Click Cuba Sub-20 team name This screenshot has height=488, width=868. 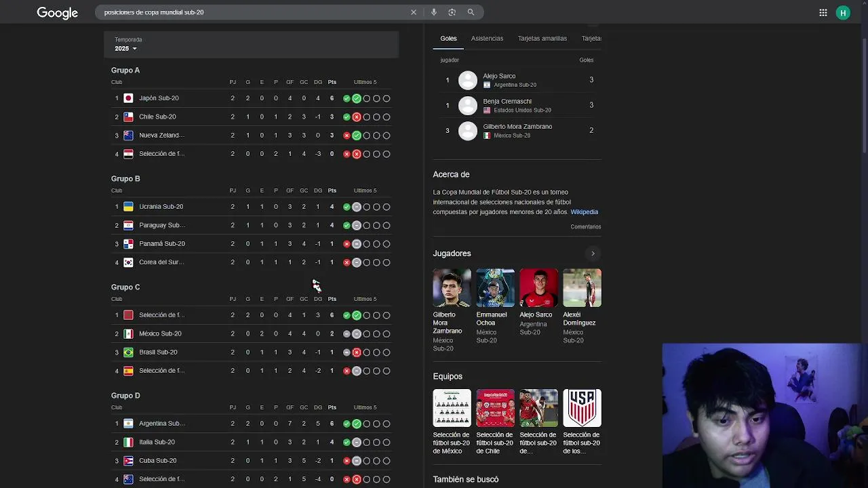[x=157, y=461]
